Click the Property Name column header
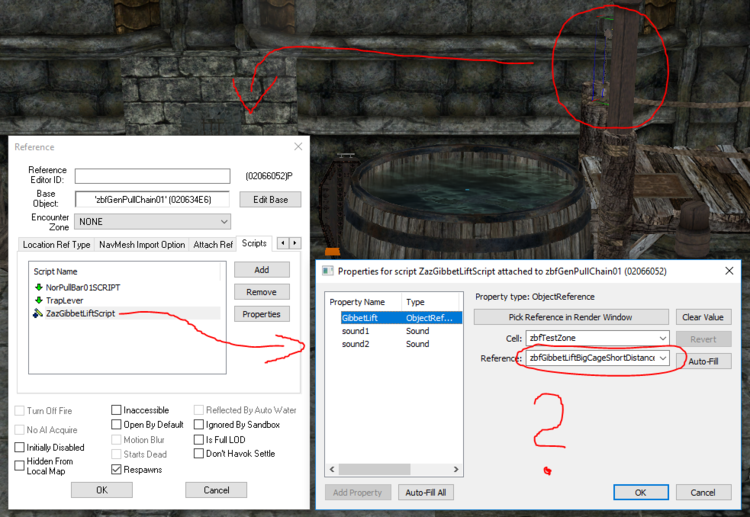750x517 pixels. pyautogui.click(x=363, y=302)
